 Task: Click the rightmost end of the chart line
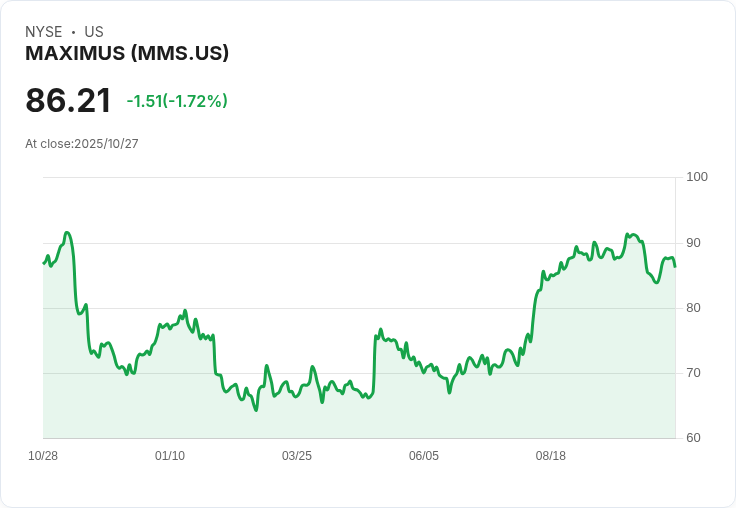tap(674, 266)
